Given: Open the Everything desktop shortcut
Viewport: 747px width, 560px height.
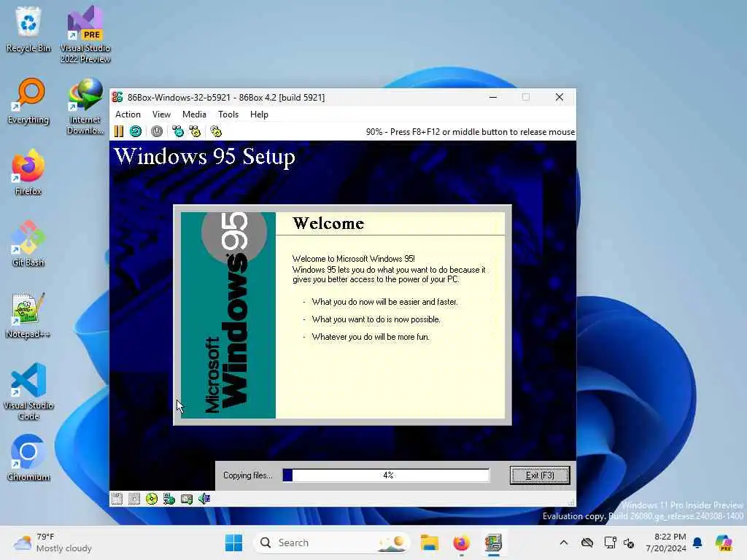Looking at the screenshot, I should pos(28,101).
